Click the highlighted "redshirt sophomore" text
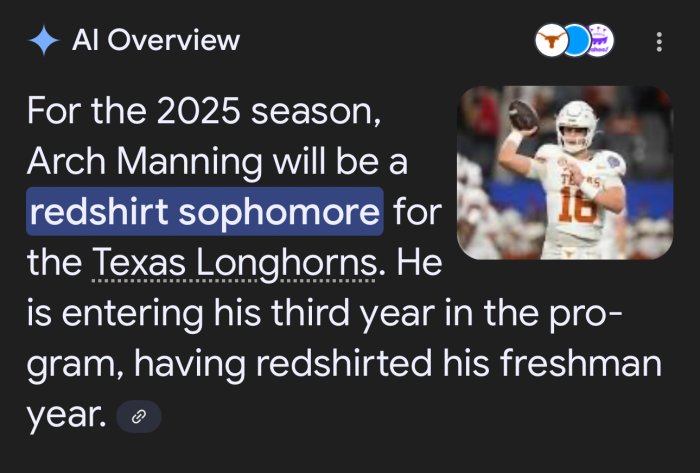This screenshot has height=473, width=700. coord(205,213)
